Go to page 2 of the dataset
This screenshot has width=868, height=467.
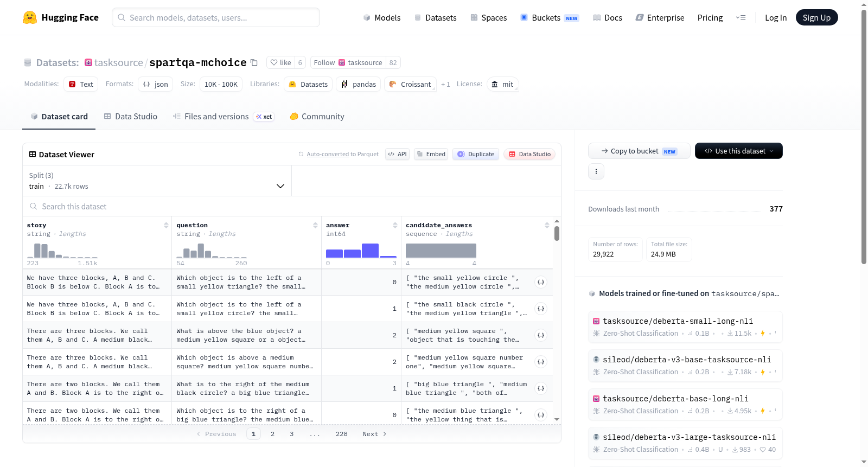point(272,434)
